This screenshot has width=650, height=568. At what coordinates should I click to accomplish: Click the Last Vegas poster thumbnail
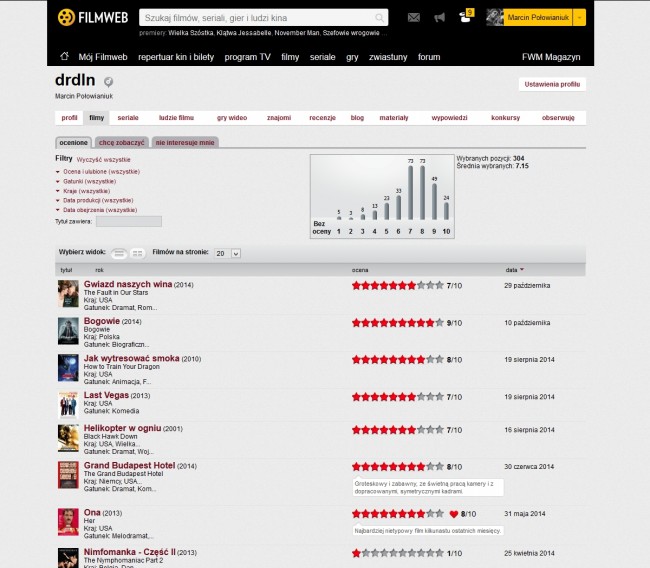pos(68,405)
